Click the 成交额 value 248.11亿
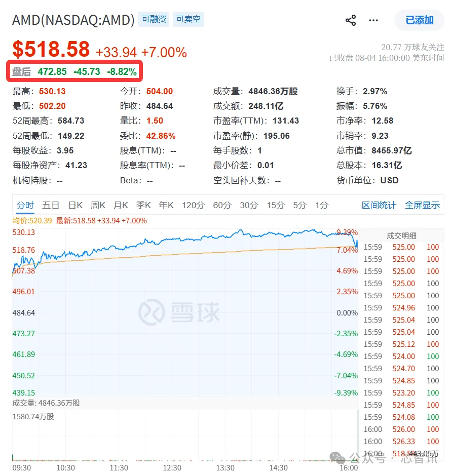This screenshot has height=476, width=452. click(x=266, y=106)
